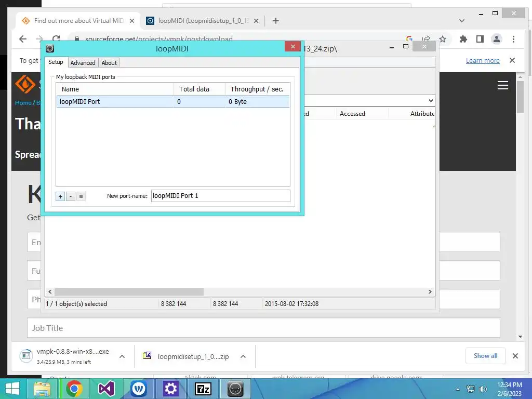This screenshot has width=532, height=399.
Task: Open loopMIDI from taskbar
Action: (x=235, y=389)
